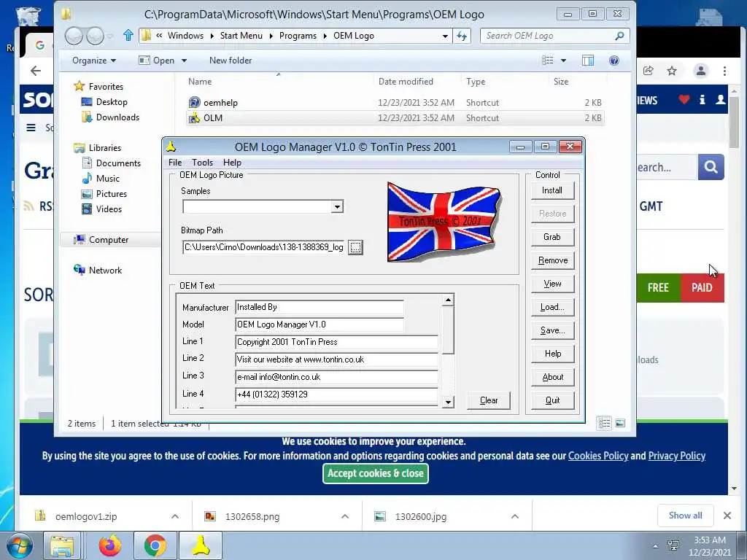The image size is (747, 560).
Task: Click the Clear button for OEM Text
Action: click(489, 400)
